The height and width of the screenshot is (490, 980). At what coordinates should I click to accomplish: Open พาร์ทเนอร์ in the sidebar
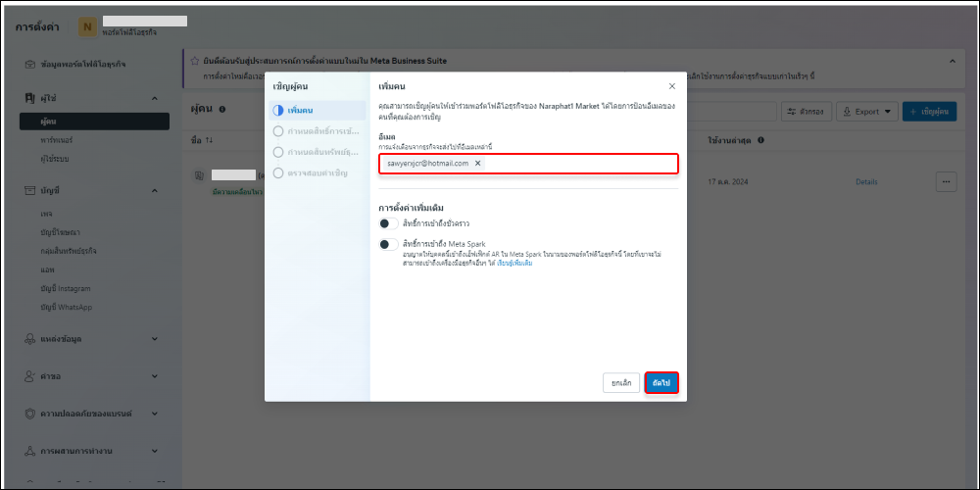coord(56,140)
